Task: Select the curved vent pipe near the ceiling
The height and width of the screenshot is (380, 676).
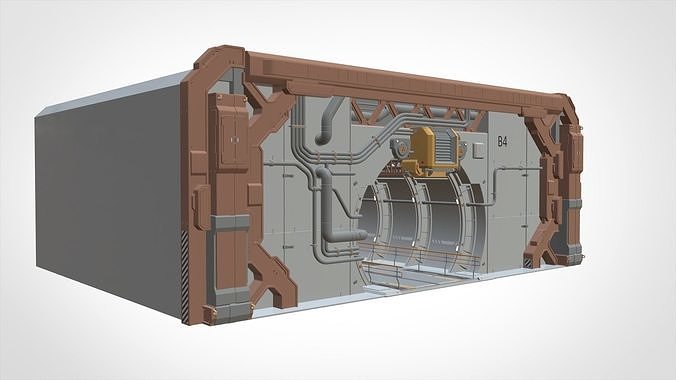Action: click(329, 121)
